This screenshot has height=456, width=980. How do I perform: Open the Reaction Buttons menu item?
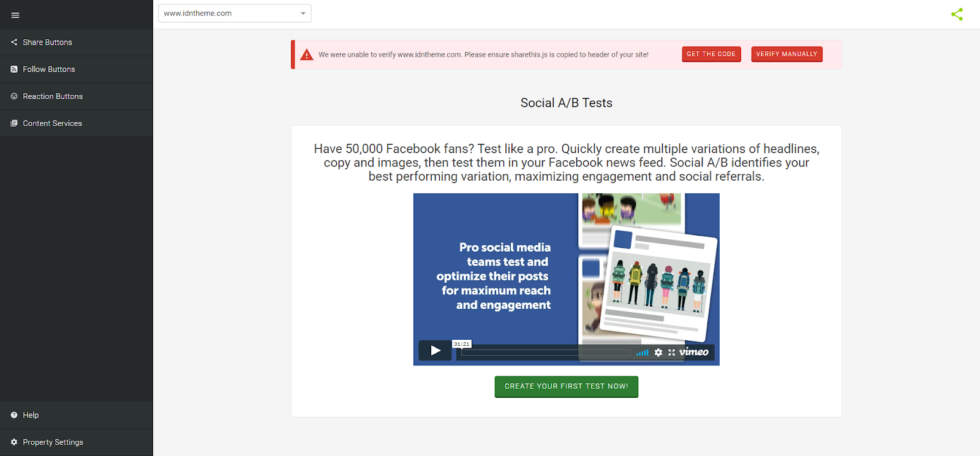click(x=76, y=96)
